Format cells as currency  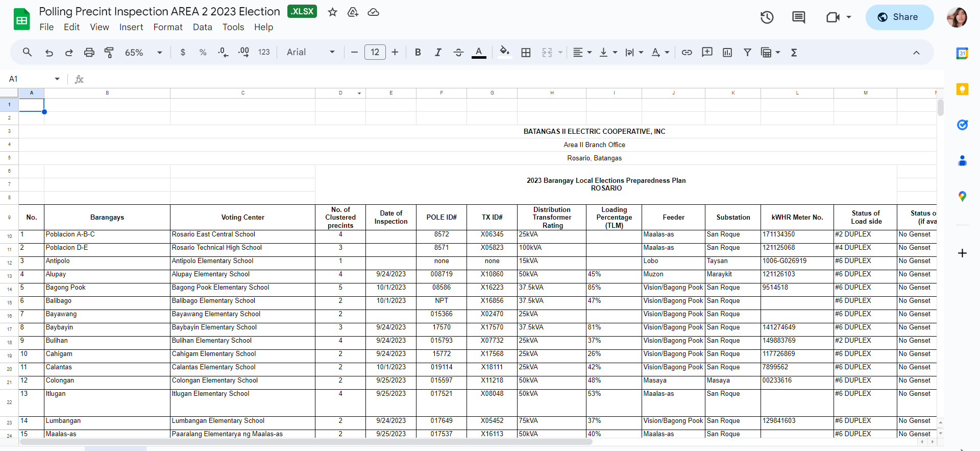(x=183, y=52)
